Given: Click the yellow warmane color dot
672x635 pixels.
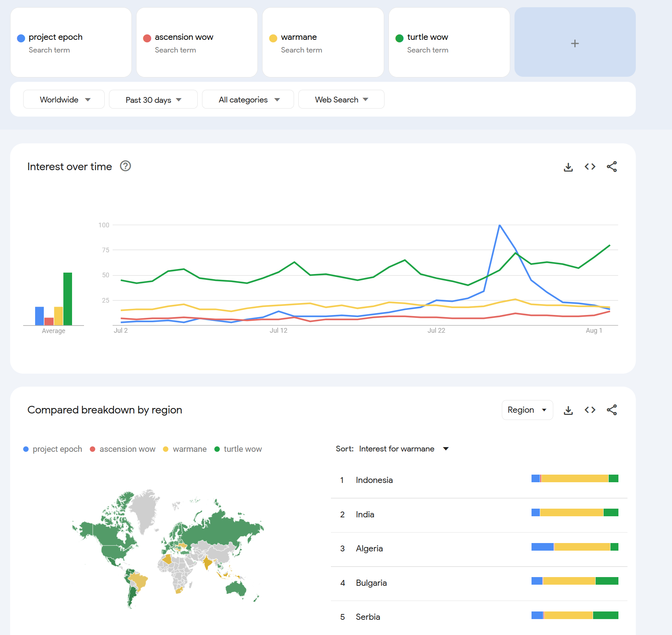Looking at the screenshot, I should click(x=273, y=38).
